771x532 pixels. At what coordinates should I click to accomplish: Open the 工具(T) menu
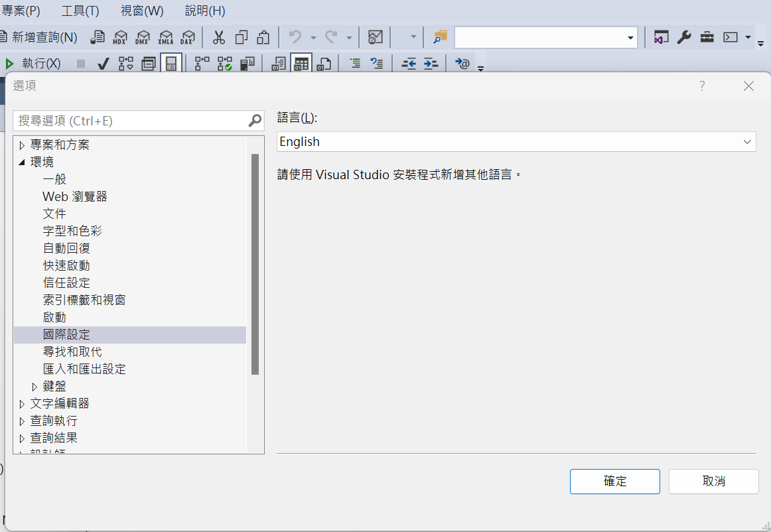80,11
